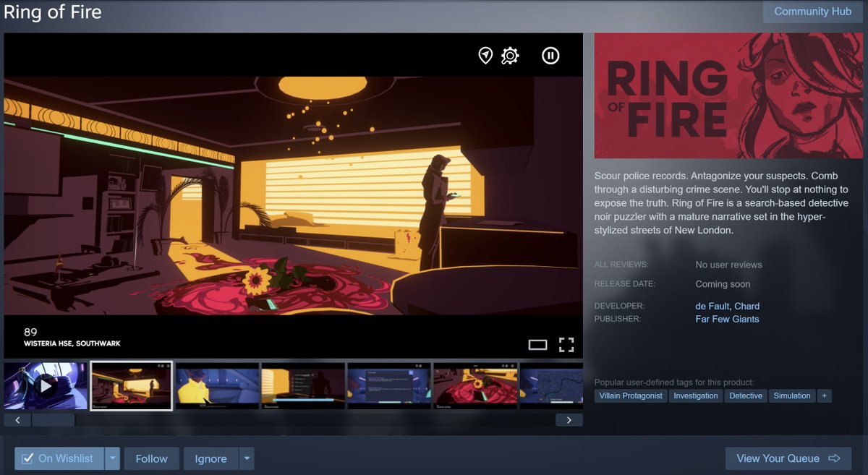Select the sixth thumbnail with red flowers
This screenshot has width=868, height=475.
(475, 386)
